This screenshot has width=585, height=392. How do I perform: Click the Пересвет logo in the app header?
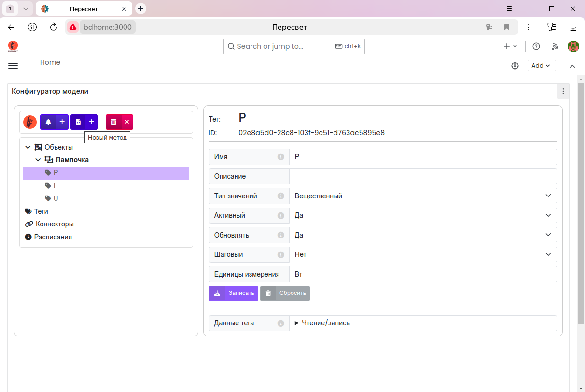click(13, 46)
